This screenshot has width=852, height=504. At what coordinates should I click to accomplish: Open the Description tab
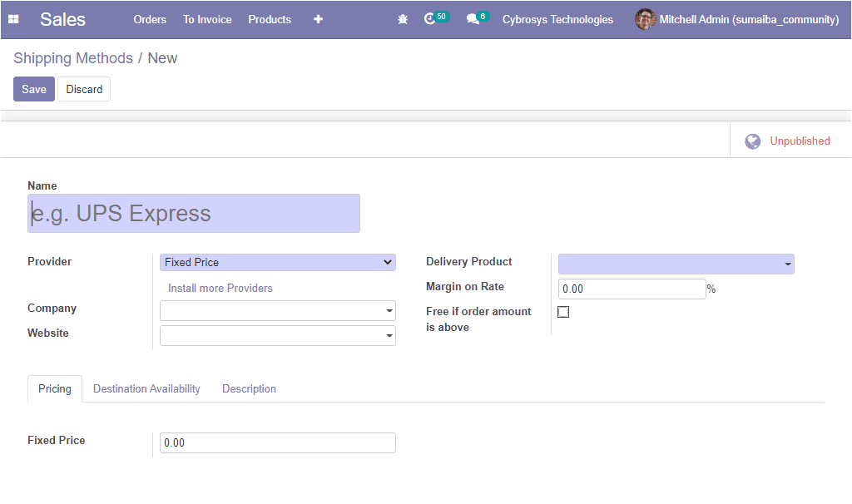pos(249,389)
